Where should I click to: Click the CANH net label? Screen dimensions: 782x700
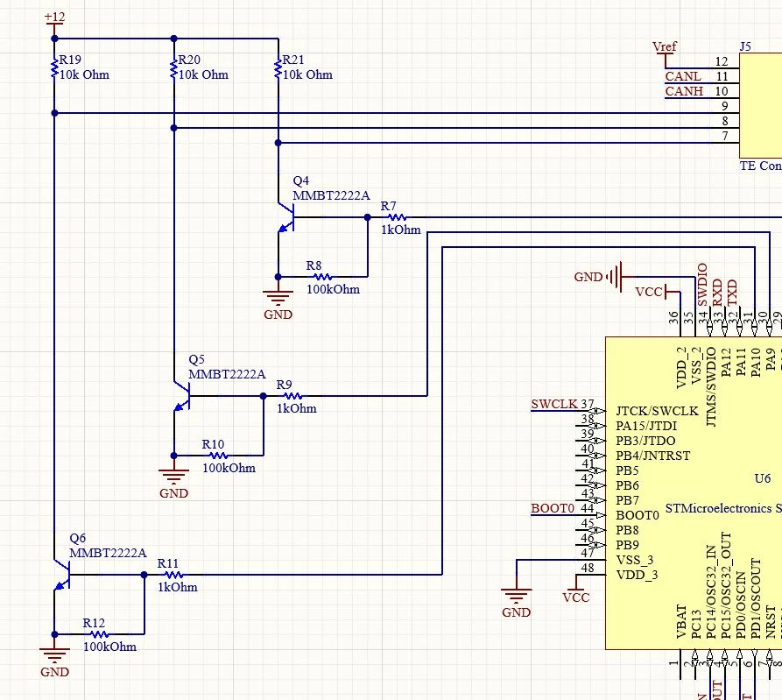[684, 91]
